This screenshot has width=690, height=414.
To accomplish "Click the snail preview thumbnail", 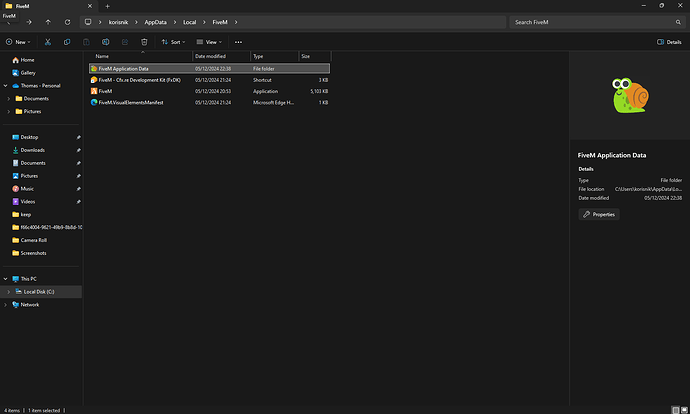I will coord(630,95).
